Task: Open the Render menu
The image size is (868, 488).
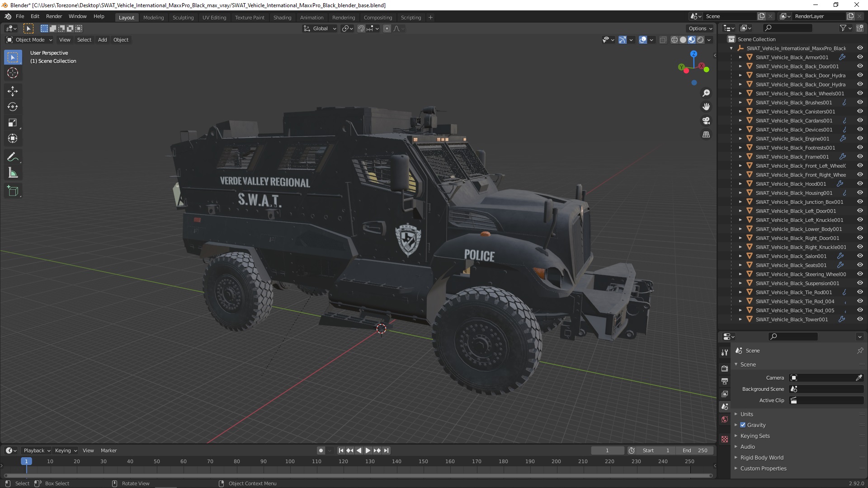Action: [x=54, y=16]
